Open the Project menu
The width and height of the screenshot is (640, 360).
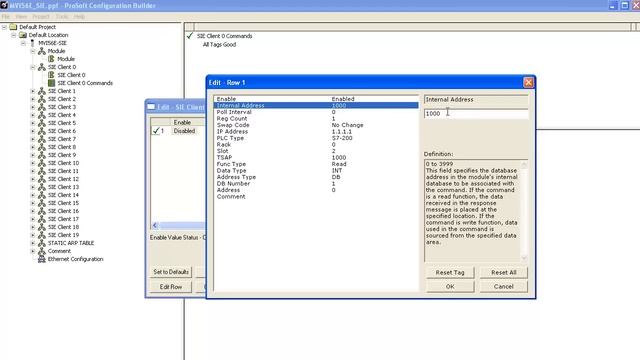point(41,17)
